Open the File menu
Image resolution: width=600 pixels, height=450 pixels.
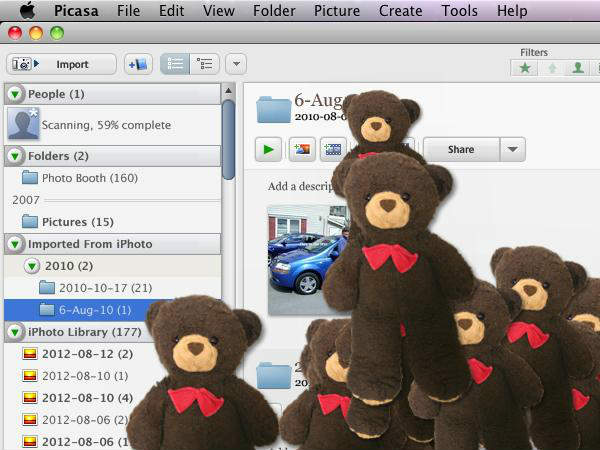[129, 11]
